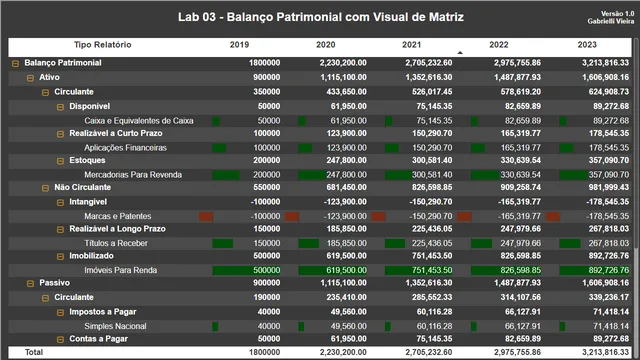
Task: Collapse Realizável a Longo Prazo group
Action: pos(60,230)
